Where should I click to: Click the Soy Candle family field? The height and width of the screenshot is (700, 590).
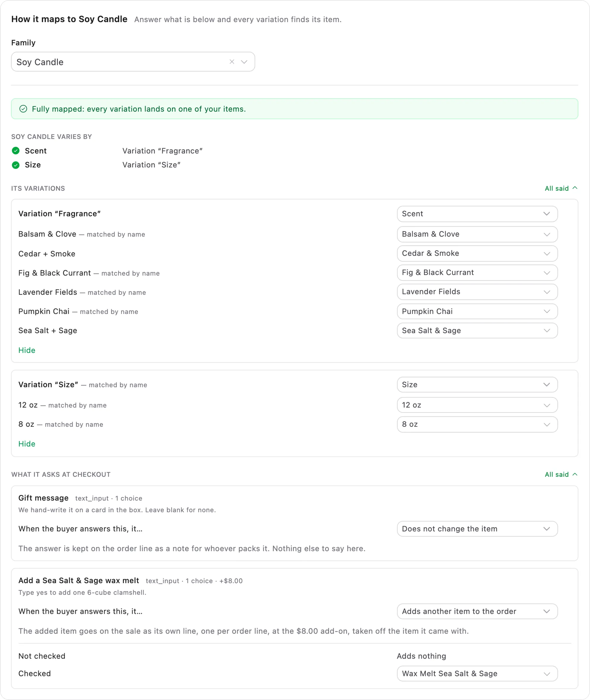(x=133, y=62)
